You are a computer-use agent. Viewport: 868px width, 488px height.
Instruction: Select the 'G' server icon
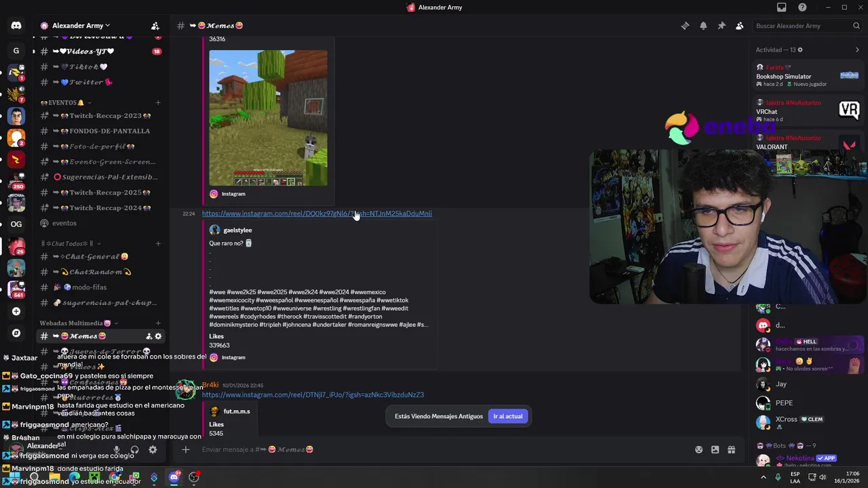tap(16, 50)
